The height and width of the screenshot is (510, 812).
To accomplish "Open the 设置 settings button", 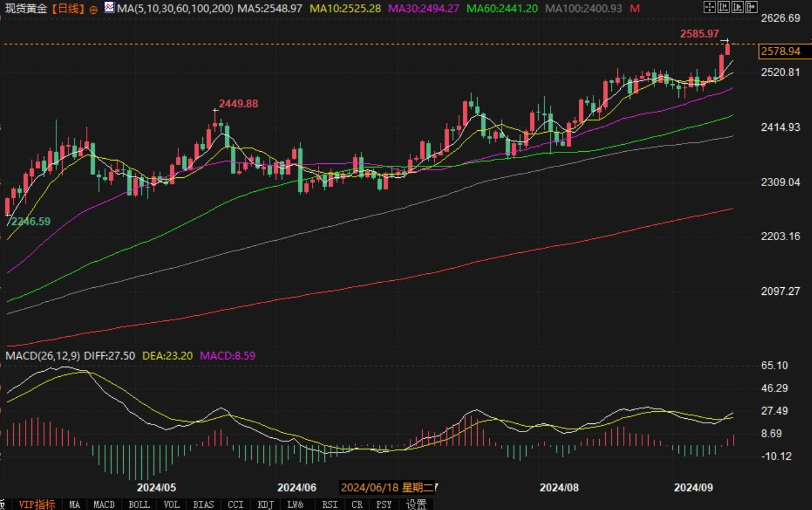I will tap(416, 504).
